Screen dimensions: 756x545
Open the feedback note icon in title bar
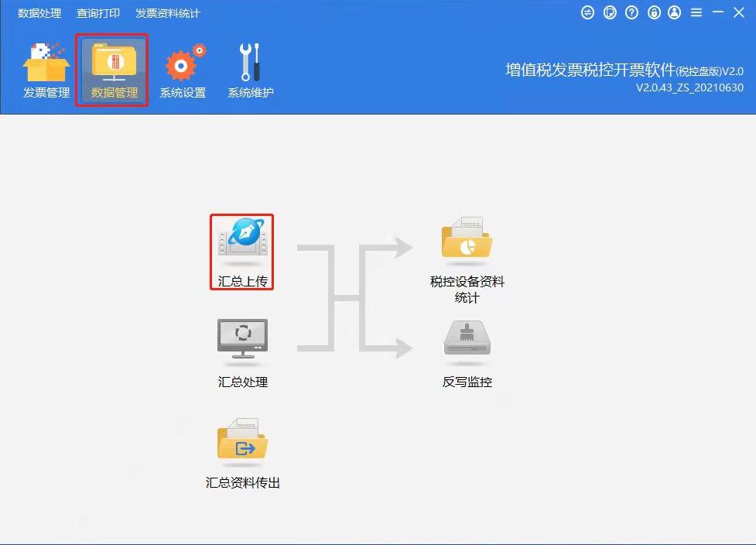610,12
